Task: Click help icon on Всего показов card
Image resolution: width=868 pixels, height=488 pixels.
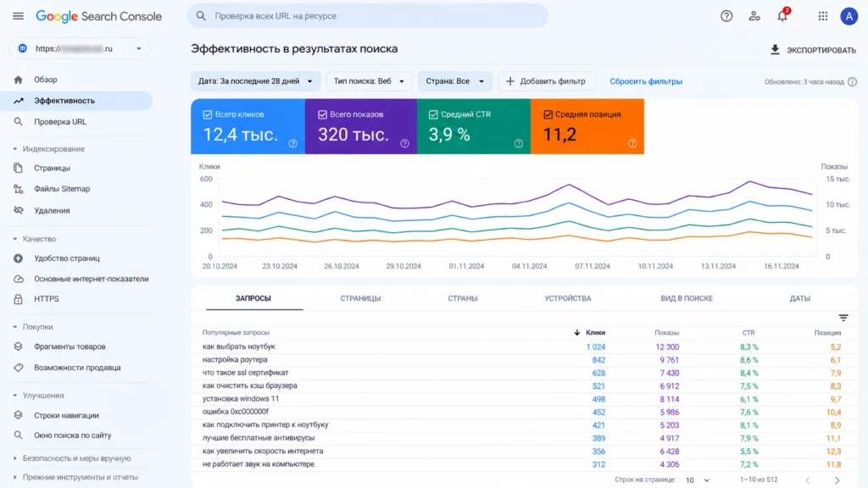Action: pos(404,143)
